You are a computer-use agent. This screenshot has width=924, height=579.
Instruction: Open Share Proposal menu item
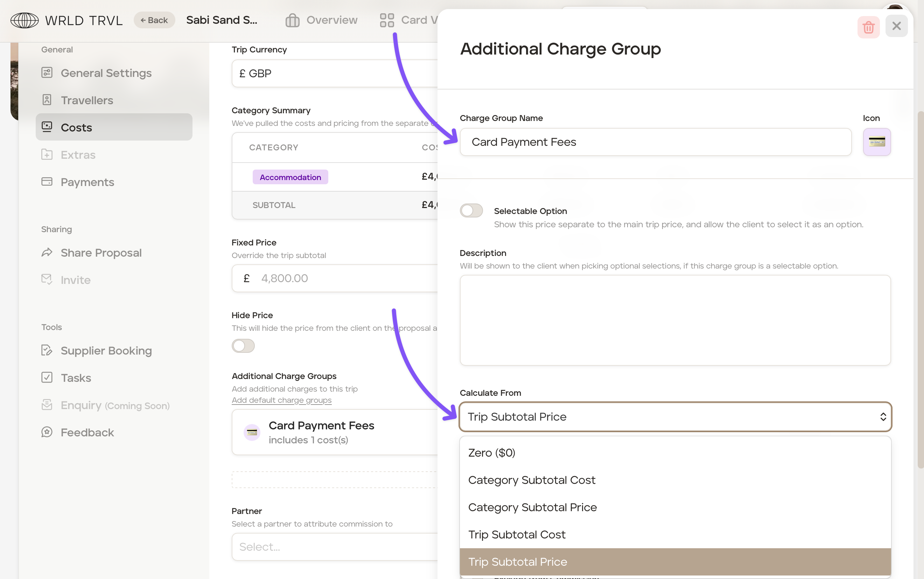(101, 253)
